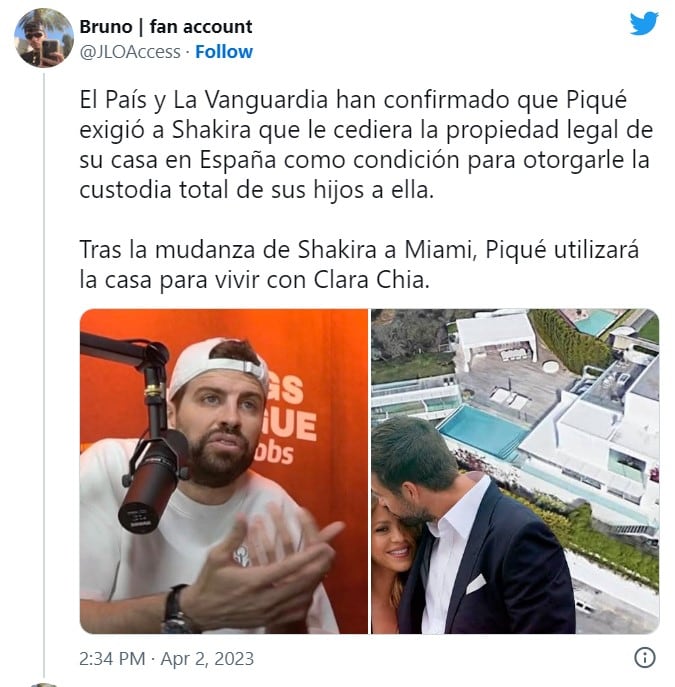Click the tweet paragraph starting with El País

click(366, 145)
